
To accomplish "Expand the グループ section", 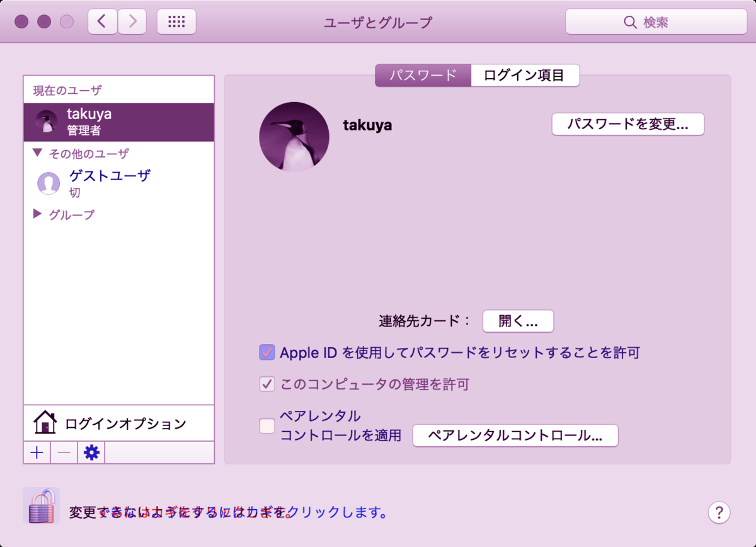I will [38, 214].
